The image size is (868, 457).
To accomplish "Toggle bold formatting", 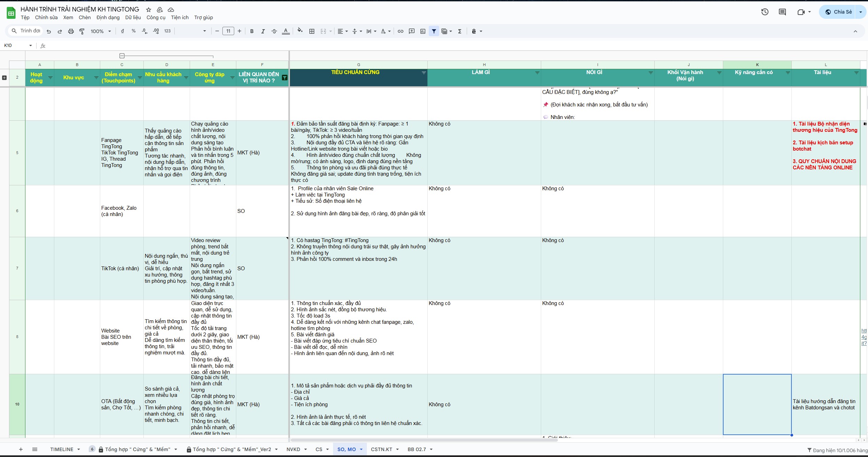I will point(252,31).
